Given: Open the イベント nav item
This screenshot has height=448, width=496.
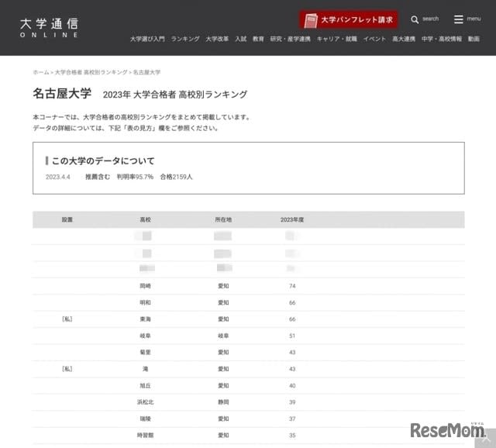Looking at the screenshot, I should (x=374, y=39).
